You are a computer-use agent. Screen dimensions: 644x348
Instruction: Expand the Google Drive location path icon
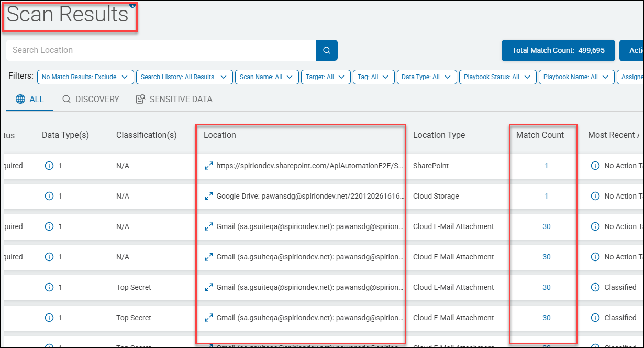pos(209,196)
